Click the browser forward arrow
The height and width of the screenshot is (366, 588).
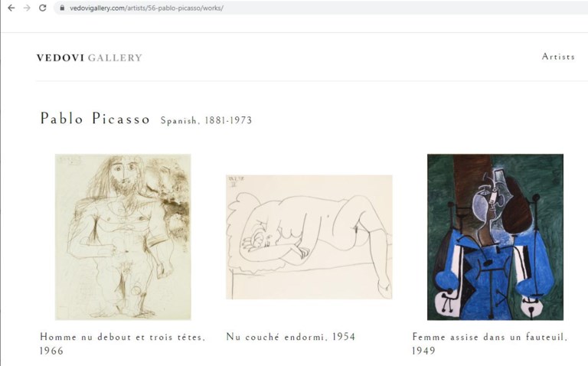pyautogui.click(x=27, y=8)
